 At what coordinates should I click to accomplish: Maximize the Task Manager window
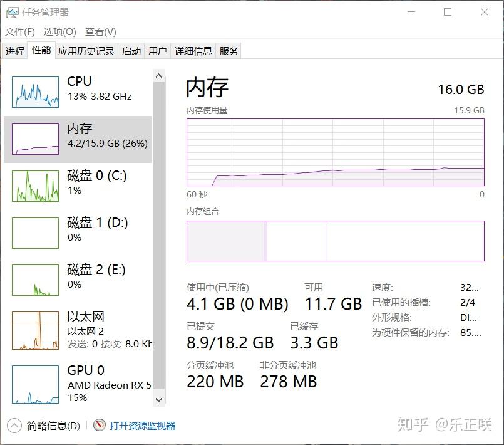[x=448, y=12]
